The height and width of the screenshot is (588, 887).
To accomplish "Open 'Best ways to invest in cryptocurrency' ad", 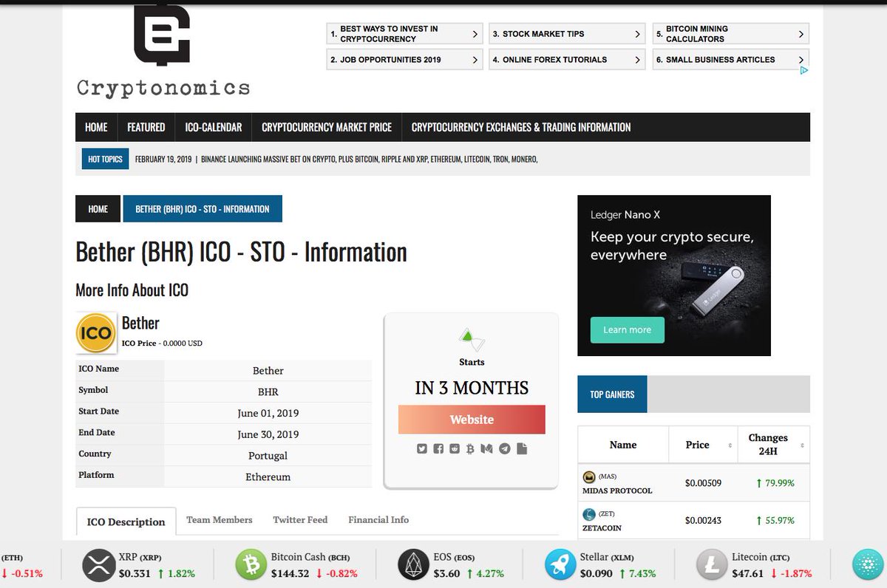I will (x=404, y=34).
